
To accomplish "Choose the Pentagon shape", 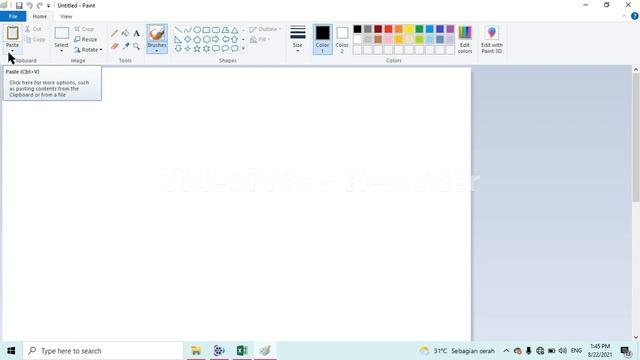I will 197,39.
